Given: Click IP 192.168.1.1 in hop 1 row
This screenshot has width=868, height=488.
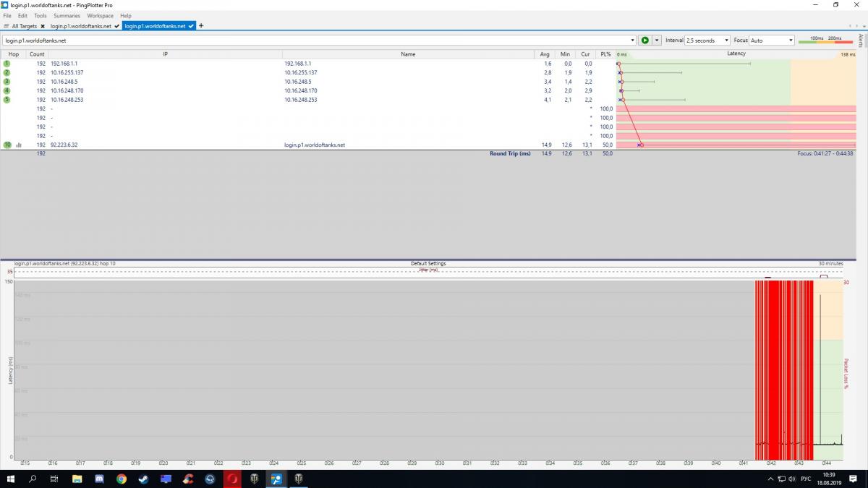Looking at the screenshot, I should pyautogui.click(x=64, y=64).
